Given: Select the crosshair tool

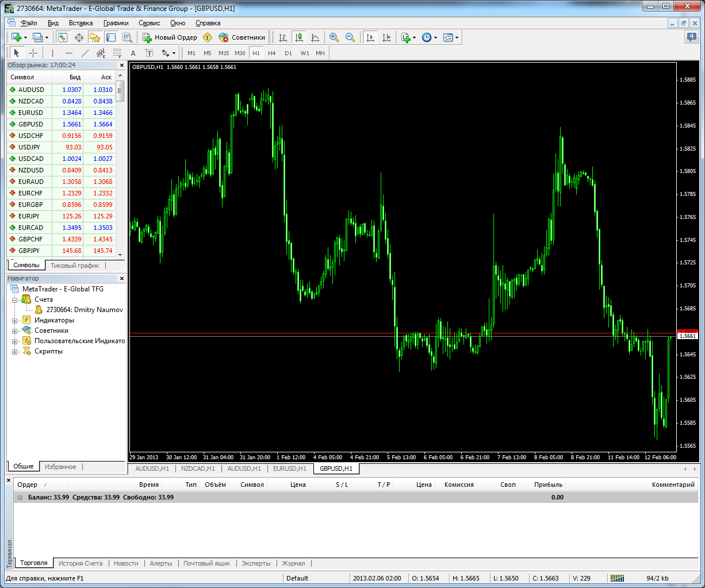Looking at the screenshot, I should 33,53.
